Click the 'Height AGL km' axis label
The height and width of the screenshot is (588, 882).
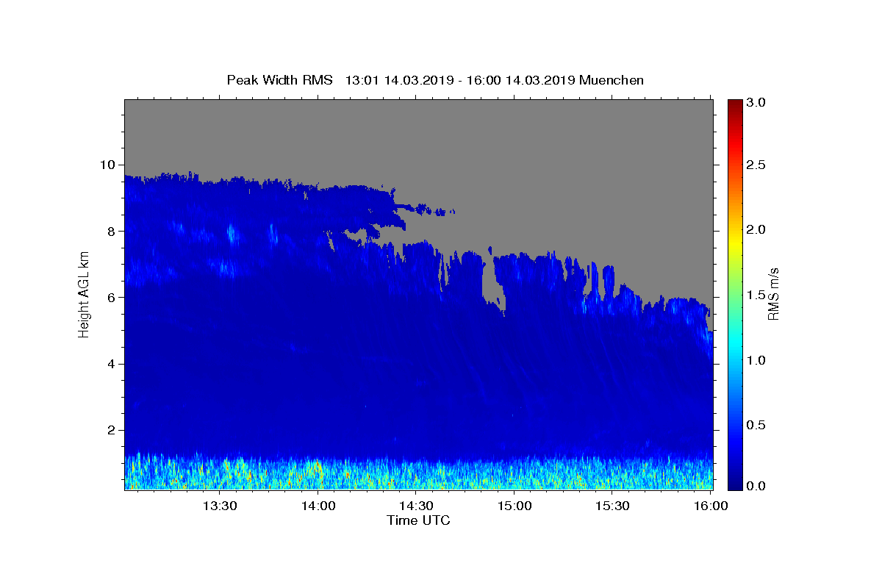[x=84, y=294]
